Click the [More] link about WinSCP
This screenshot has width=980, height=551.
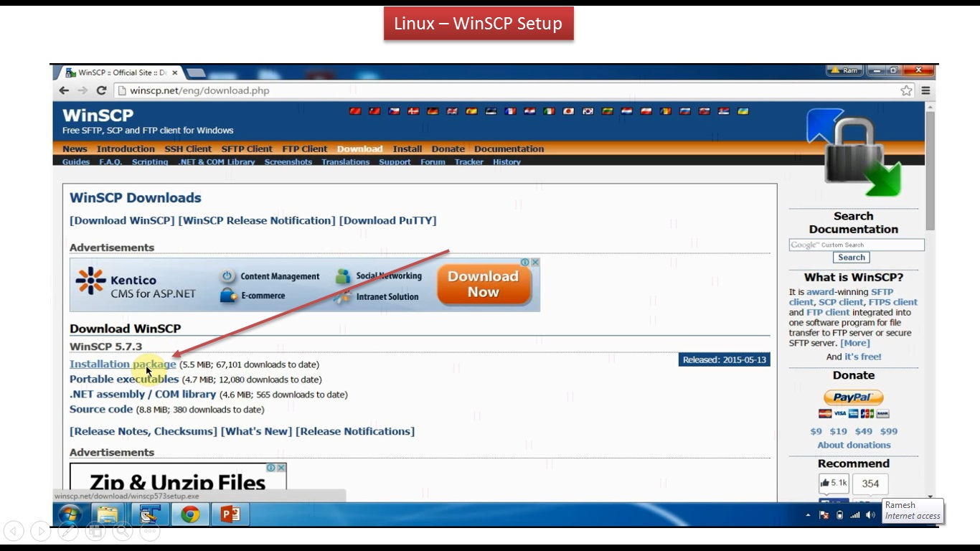click(855, 343)
